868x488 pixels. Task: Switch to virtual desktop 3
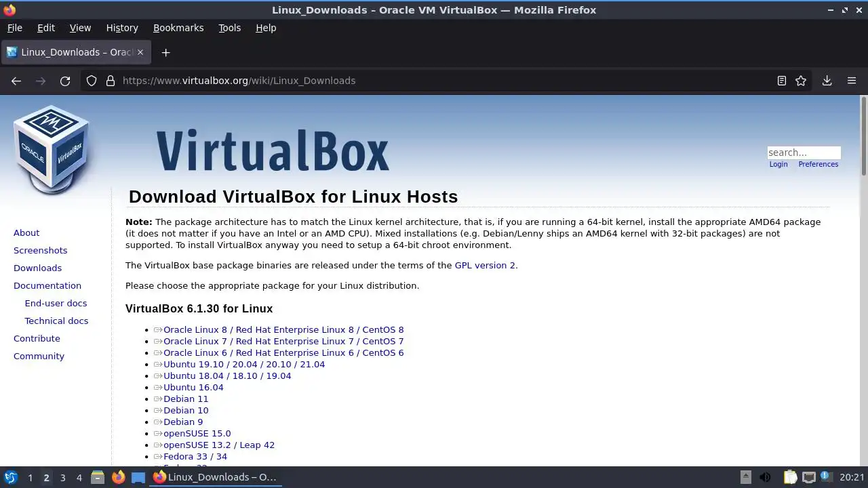pyautogui.click(x=62, y=478)
